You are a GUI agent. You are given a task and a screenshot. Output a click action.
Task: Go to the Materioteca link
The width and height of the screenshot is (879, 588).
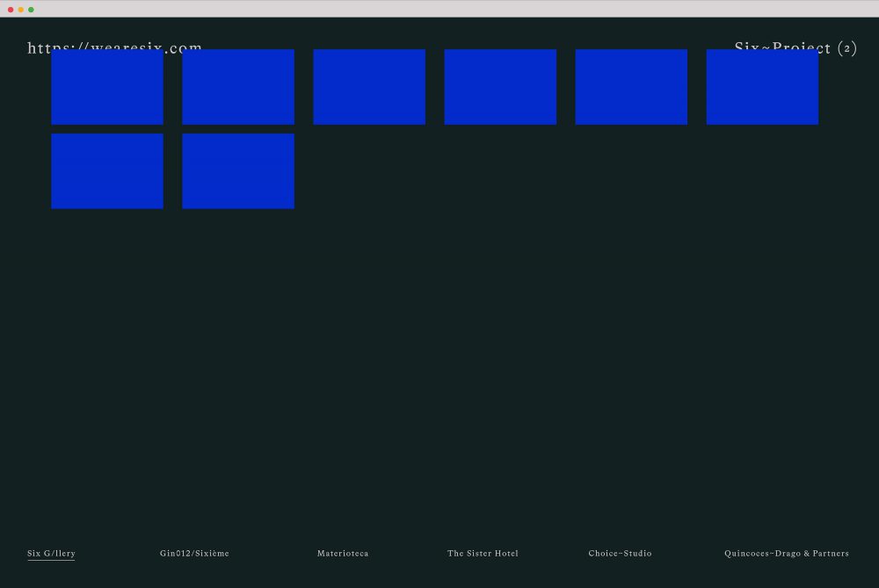(x=343, y=553)
